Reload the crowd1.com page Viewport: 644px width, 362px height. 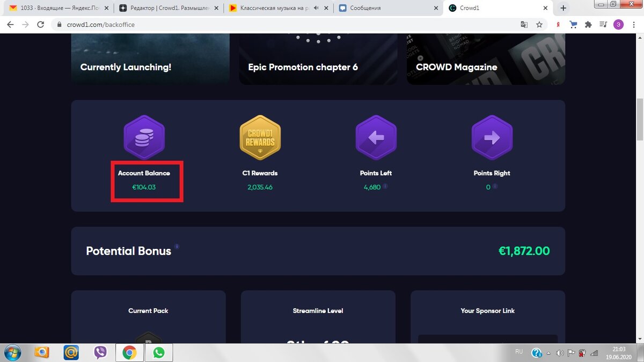40,25
